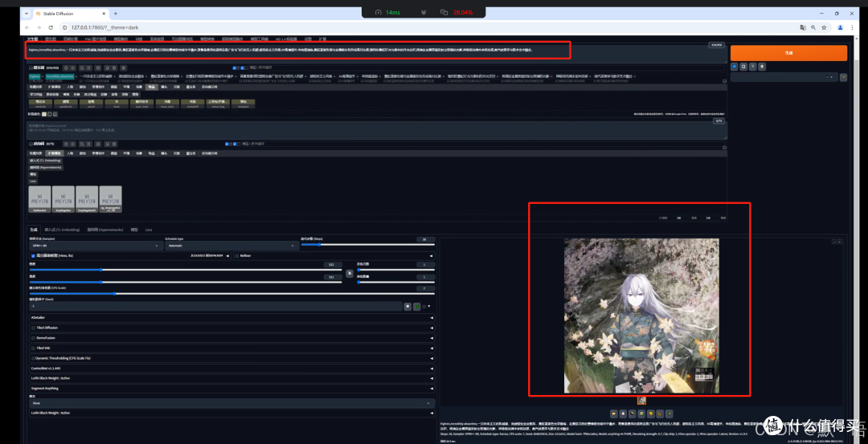The image size is (868, 444).
Task: Open the Textual Inversion (T.I. Embedding) tab
Action: point(62,229)
